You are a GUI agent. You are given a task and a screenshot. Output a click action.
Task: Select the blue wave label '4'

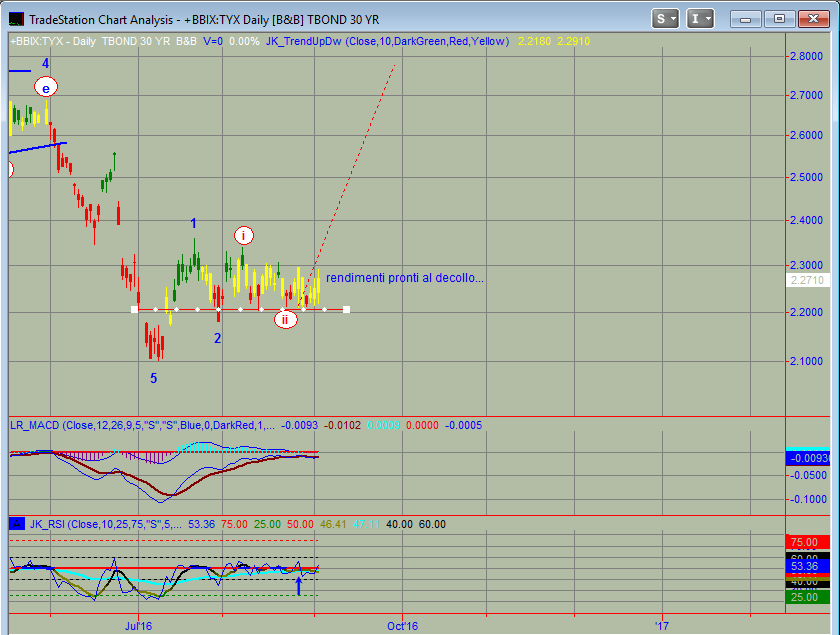coord(46,64)
